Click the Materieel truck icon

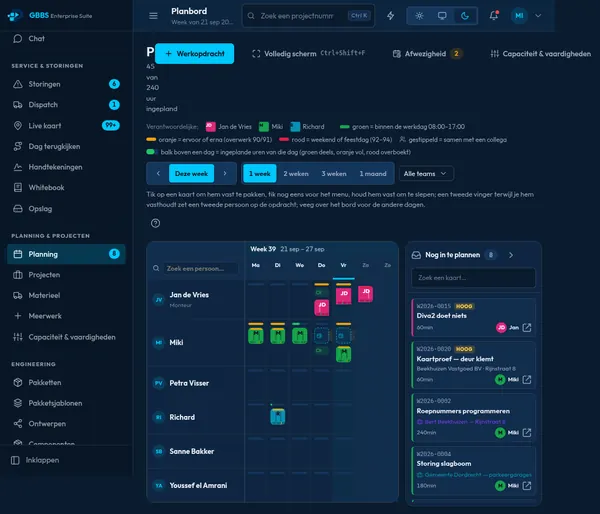(18, 295)
